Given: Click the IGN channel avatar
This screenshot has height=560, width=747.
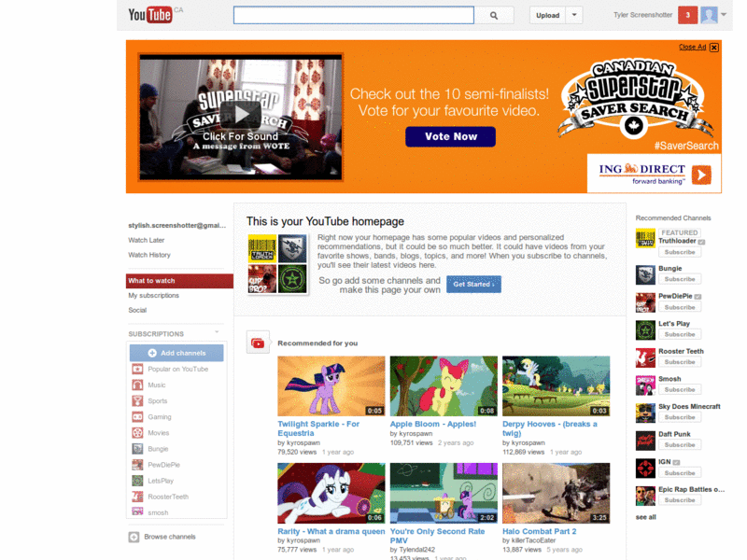Looking at the screenshot, I should click(x=645, y=469).
